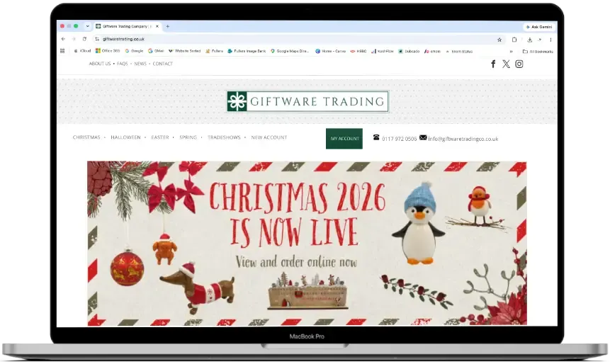Open the Fullers Image Bank bookmark
610x364 pixels.
click(x=247, y=51)
